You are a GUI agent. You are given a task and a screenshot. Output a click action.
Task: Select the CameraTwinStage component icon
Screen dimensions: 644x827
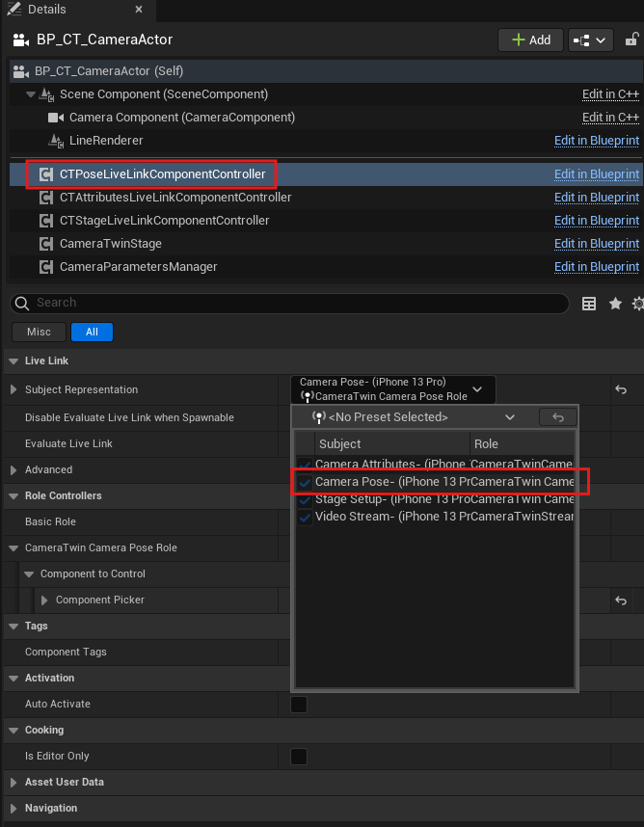tap(45, 244)
